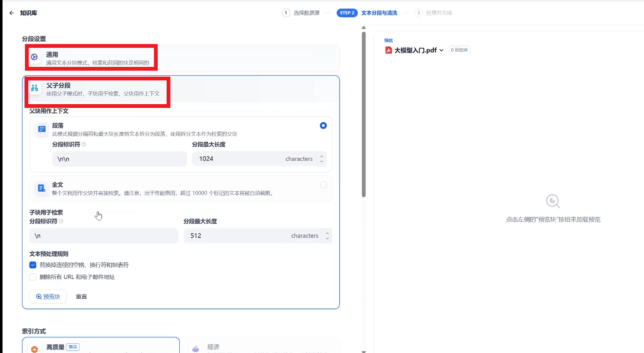Click the 索引方式 heading
The width and height of the screenshot is (644, 353).
pos(34,331)
